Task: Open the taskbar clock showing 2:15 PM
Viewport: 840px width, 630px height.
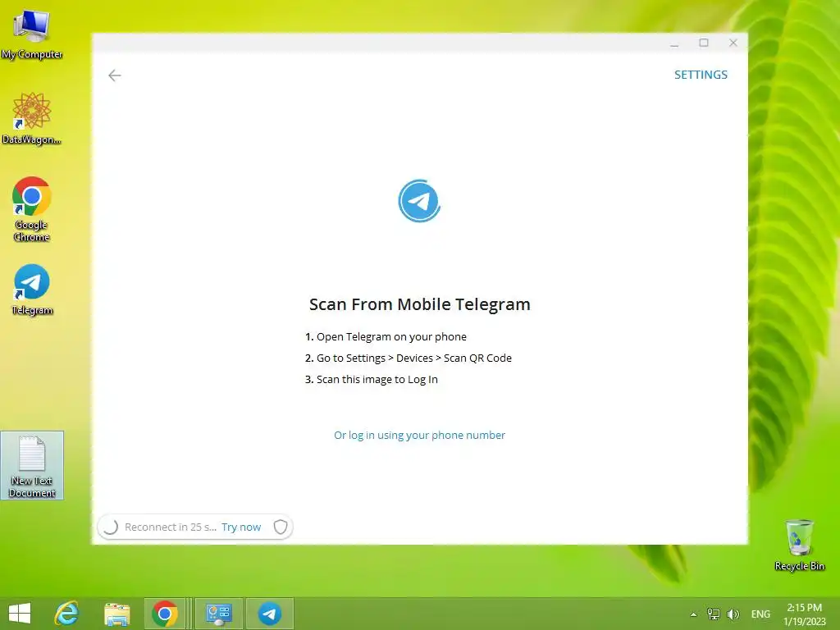Action: (x=804, y=614)
